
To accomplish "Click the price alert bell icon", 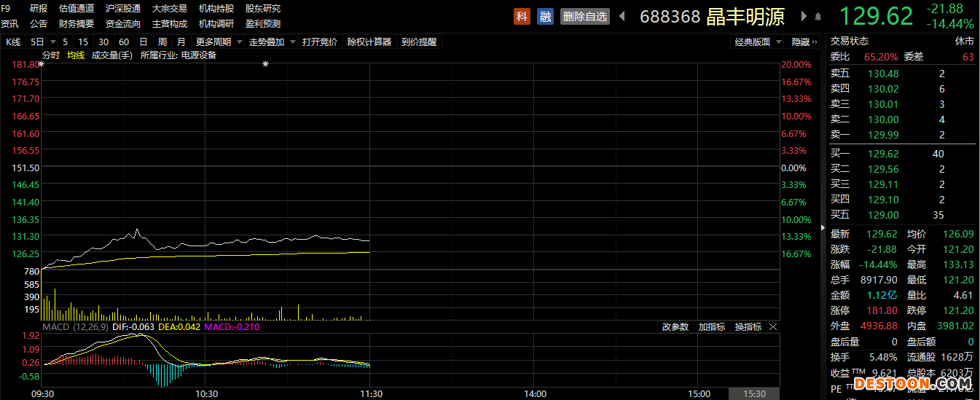I will (818, 17).
